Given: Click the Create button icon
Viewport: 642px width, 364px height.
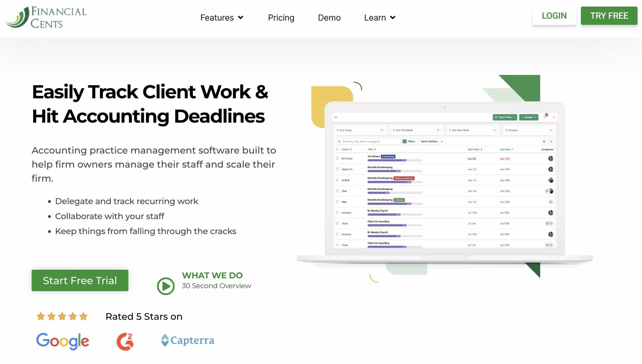Looking at the screenshot, I should [x=528, y=117].
